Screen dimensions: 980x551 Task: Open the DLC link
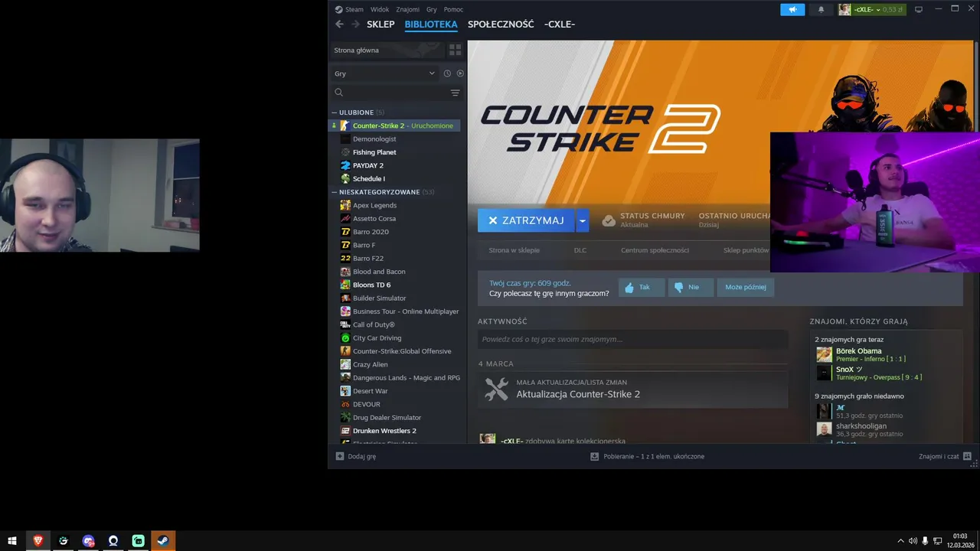click(580, 250)
